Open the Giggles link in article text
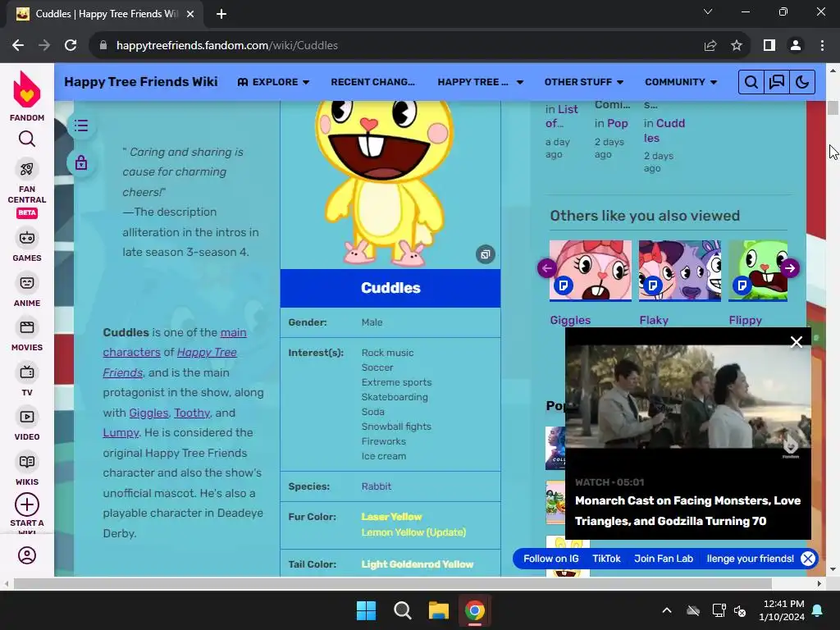 click(148, 413)
